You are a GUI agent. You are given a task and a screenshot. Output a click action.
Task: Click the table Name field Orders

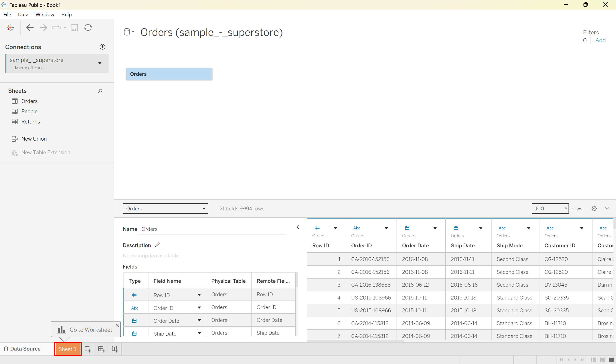(212, 229)
